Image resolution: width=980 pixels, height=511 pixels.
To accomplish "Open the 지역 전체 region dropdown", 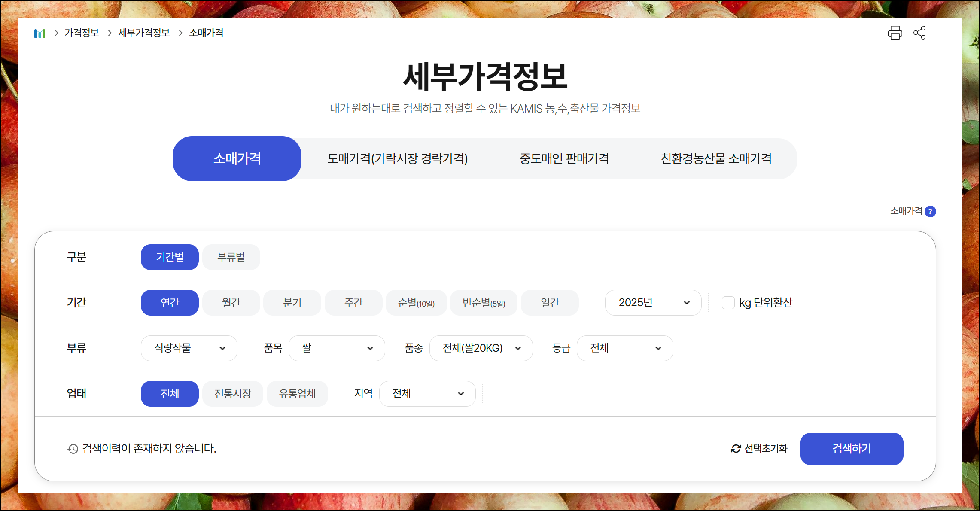I will click(427, 394).
